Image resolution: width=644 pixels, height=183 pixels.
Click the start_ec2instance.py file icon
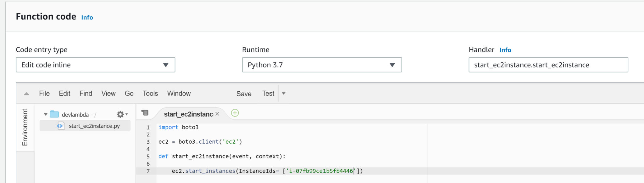60,126
